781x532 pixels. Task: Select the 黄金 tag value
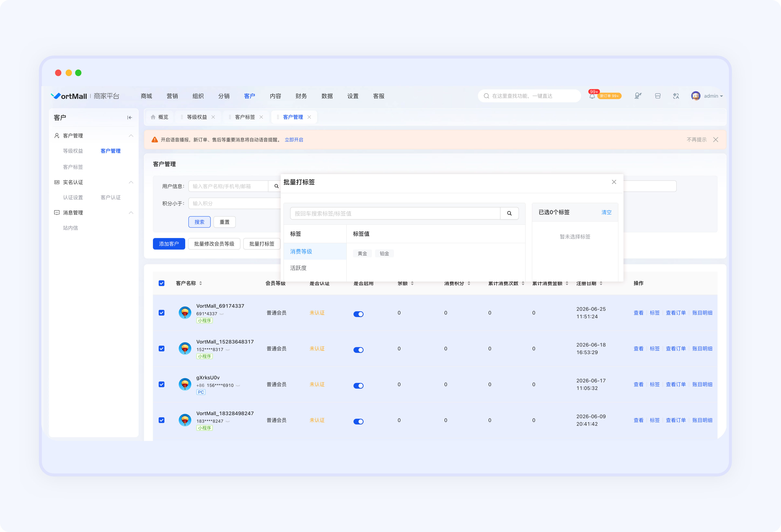362,253
